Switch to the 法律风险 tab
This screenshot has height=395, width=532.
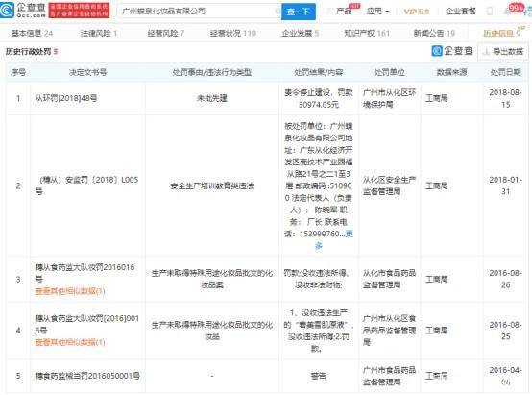click(x=99, y=33)
